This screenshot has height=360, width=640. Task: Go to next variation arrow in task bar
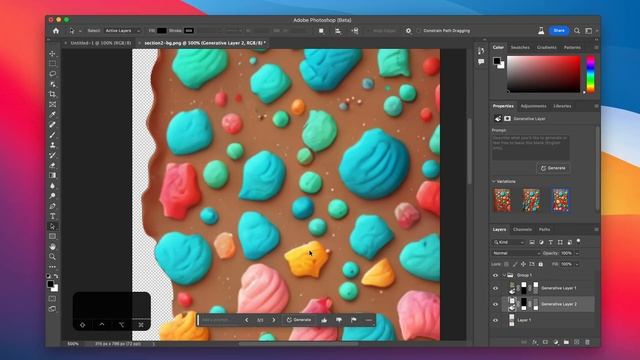click(274, 320)
